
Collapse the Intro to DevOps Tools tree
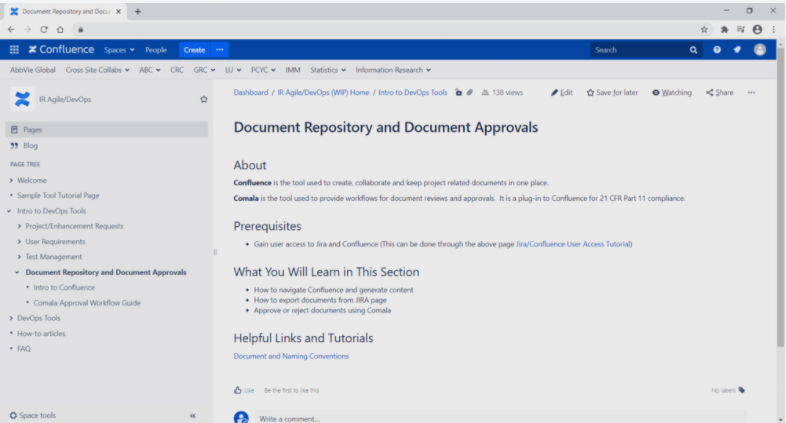[9, 211]
